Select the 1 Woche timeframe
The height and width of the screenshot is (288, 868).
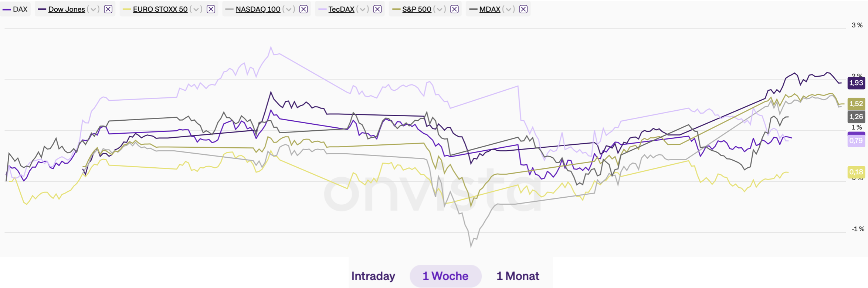(445, 276)
